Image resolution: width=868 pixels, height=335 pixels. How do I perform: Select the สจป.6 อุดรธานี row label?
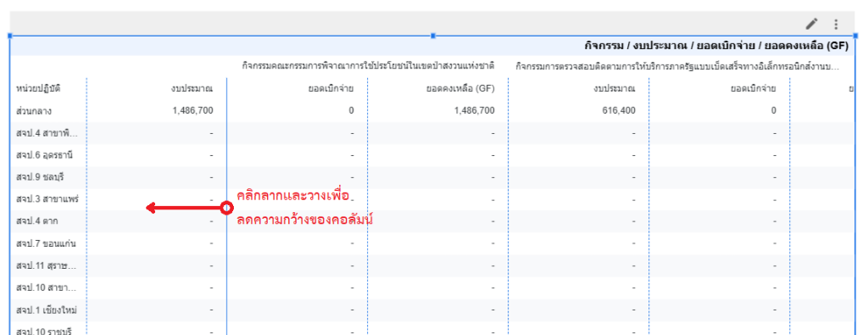pyautogui.click(x=44, y=155)
